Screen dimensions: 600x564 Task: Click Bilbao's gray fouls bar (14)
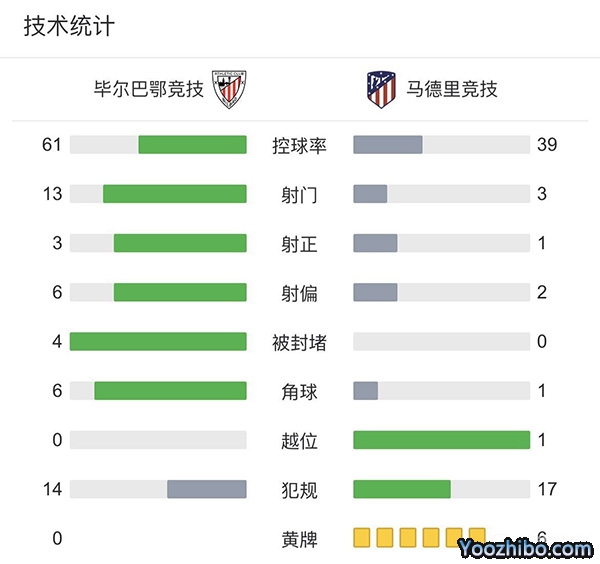(206, 489)
